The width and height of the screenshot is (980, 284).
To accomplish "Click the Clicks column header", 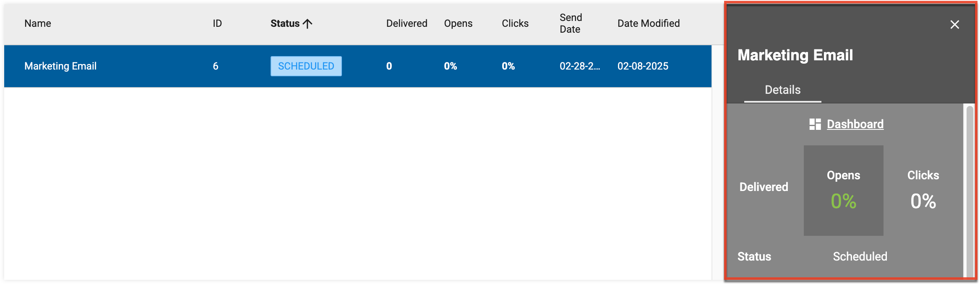I will coord(515,23).
